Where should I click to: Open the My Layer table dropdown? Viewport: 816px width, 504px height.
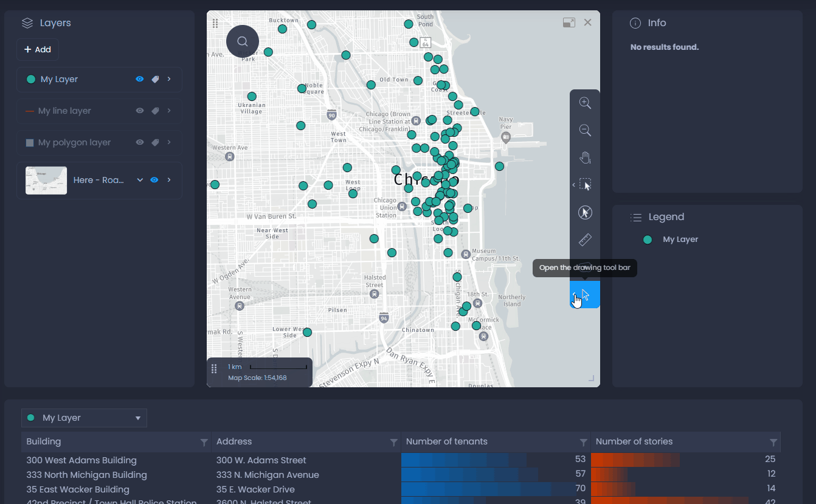(84, 418)
